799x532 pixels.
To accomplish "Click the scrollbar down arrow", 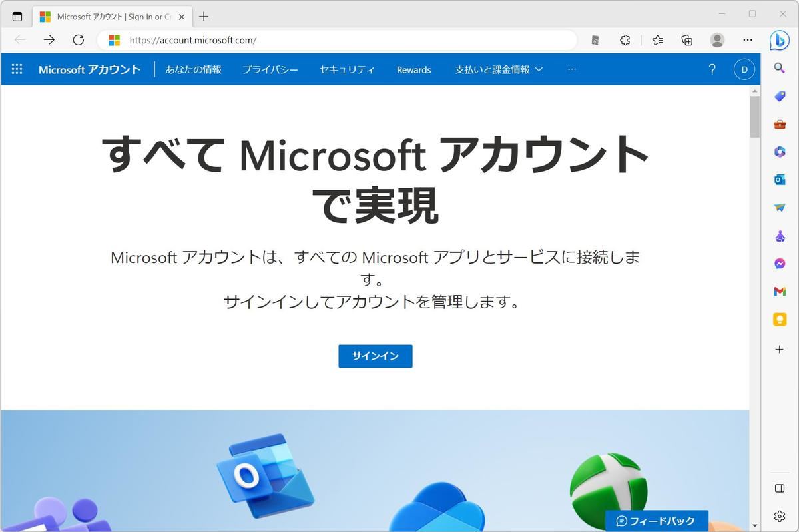I will 754,526.
